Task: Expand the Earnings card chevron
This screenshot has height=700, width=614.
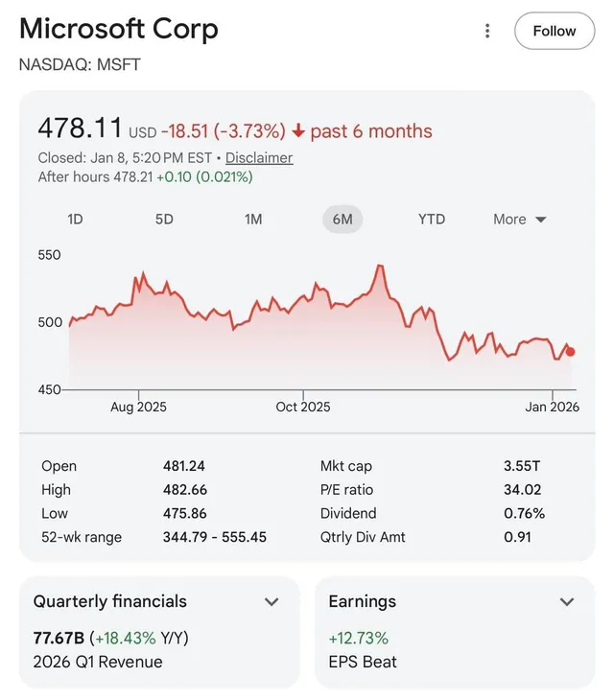Action: tap(567, 602)
